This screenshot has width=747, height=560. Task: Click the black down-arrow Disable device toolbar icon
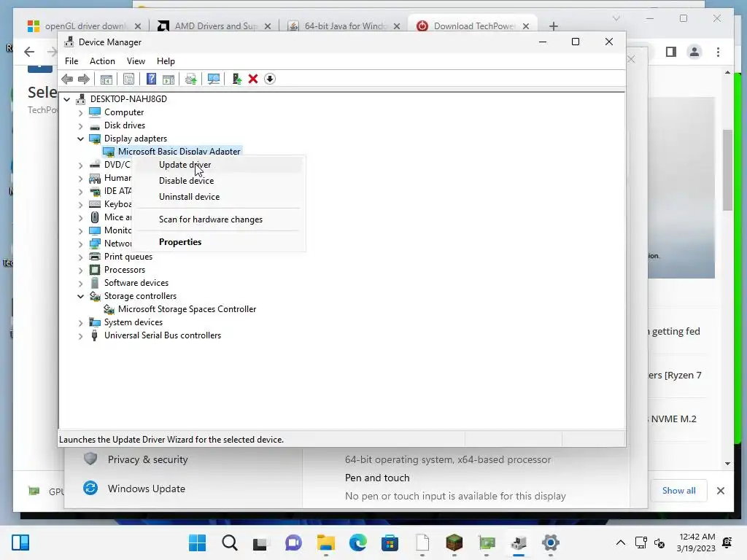coord(270,79)
